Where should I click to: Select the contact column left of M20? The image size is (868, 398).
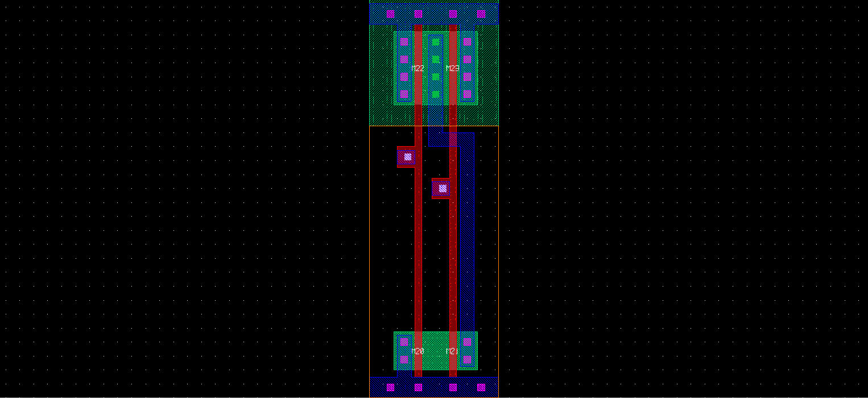(x=404, y=351)
